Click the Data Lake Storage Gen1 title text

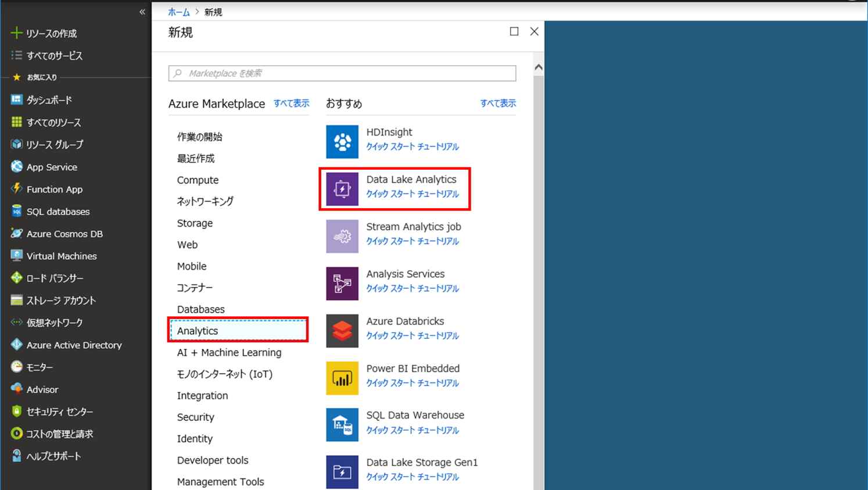point(422,462)
